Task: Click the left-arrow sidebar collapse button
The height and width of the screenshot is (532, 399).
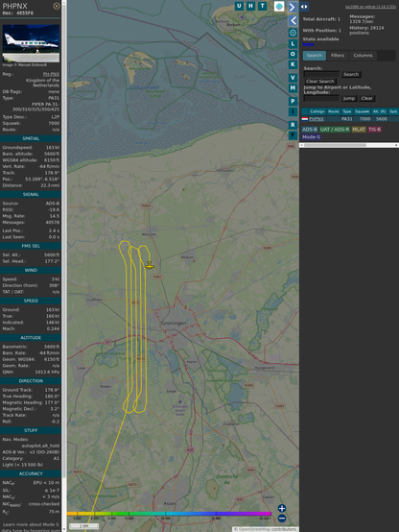Action: tap(293, 21)
